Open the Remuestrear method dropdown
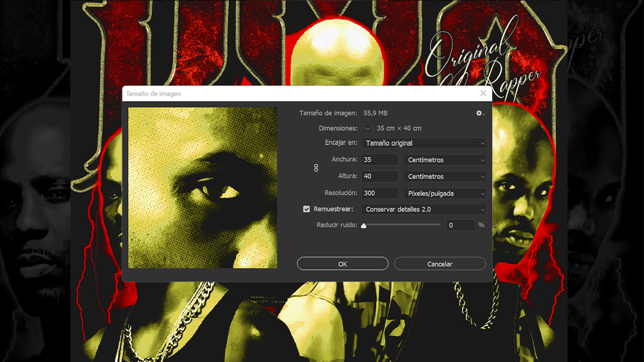The width and height of the screenshot is (644, 362). pos(424,210)
